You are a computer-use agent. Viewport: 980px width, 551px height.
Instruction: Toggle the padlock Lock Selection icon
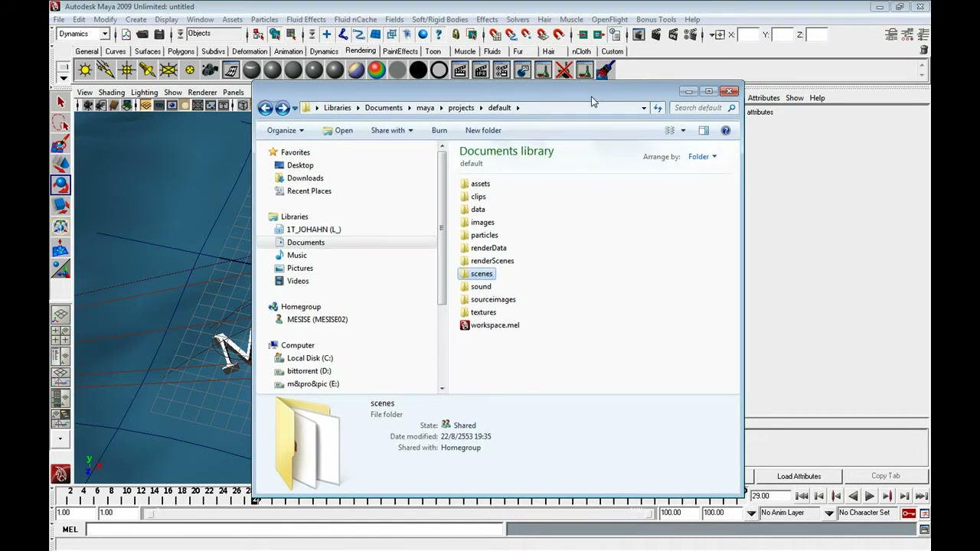[x=456, y=34]
